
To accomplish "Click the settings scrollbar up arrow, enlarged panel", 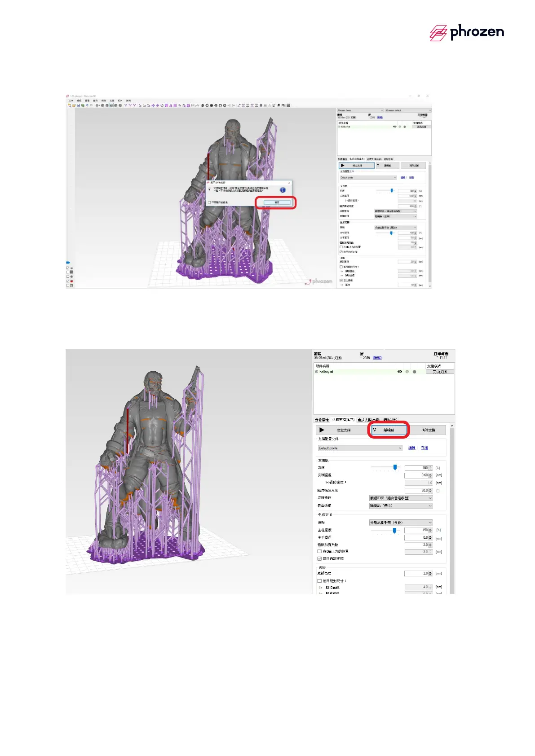I will (x=452, y=426).
